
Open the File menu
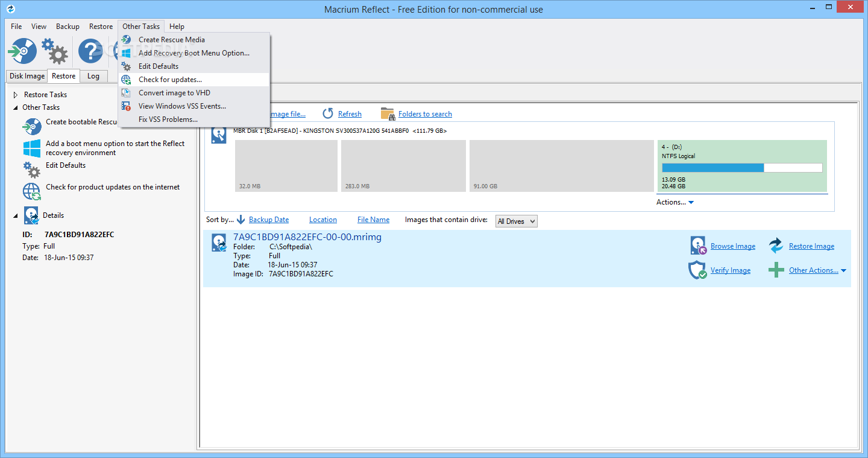(16, 27)
